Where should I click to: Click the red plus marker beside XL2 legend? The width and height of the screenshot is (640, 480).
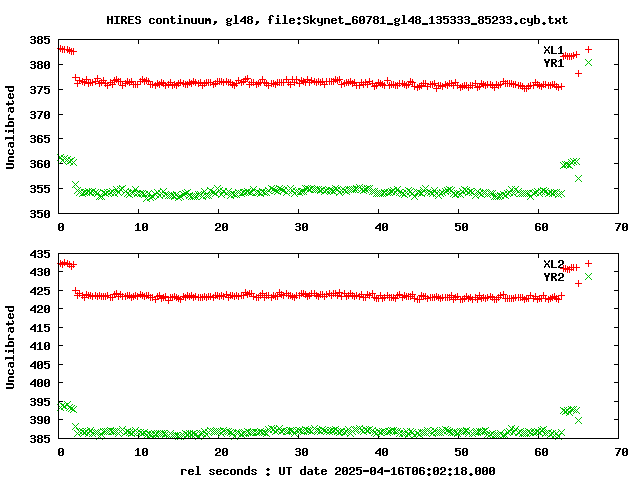coord(588,263)
